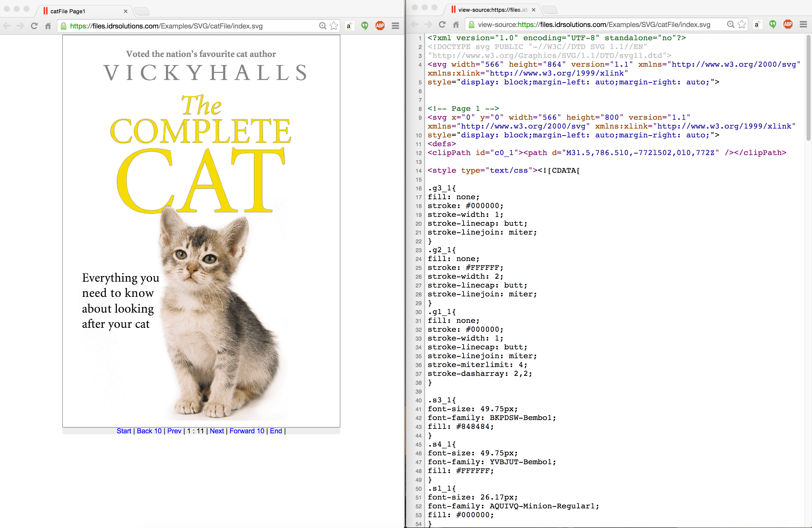Bookmark page with star in left browser
This screenshot has width=812, height=528.
(x=334, y=26)
